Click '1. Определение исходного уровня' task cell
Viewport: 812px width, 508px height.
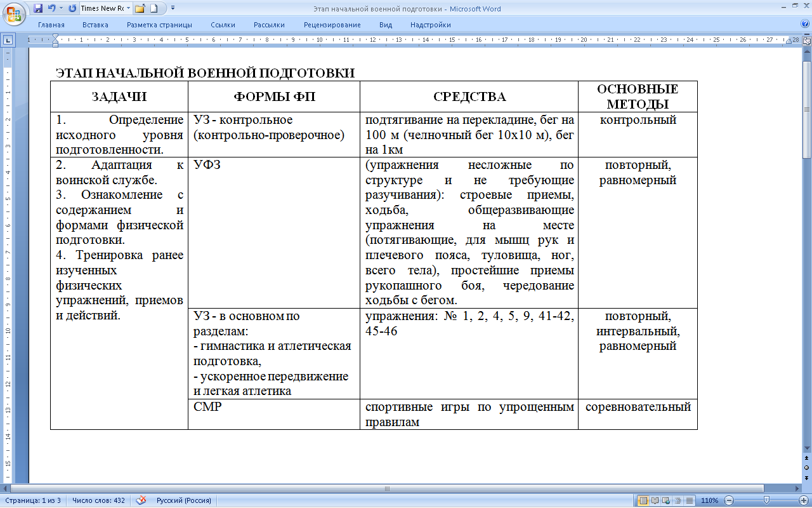[x=119, y=135]
